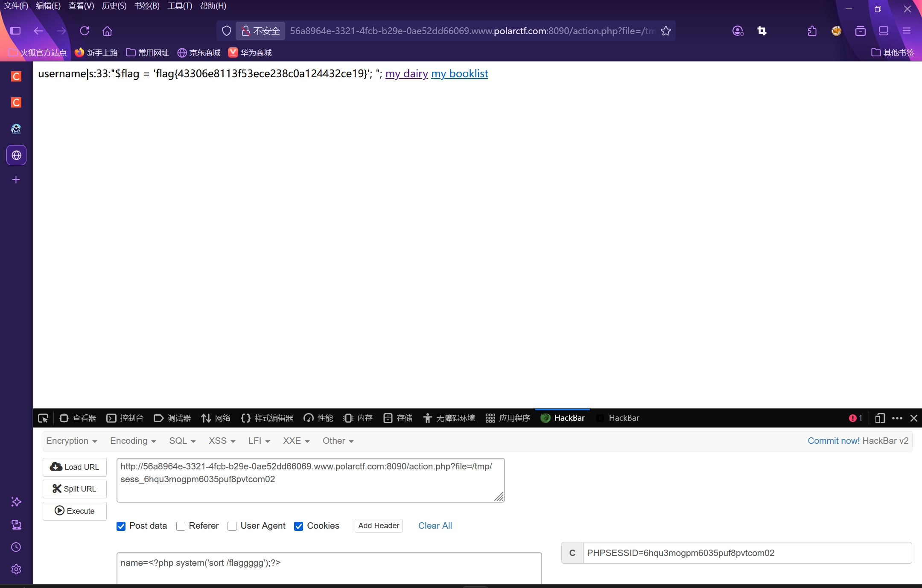Viewport: 922px width, 588px height.
Task: Open sidebar settings gear icon
Action: pyautogui.click(x=16, y=569)
